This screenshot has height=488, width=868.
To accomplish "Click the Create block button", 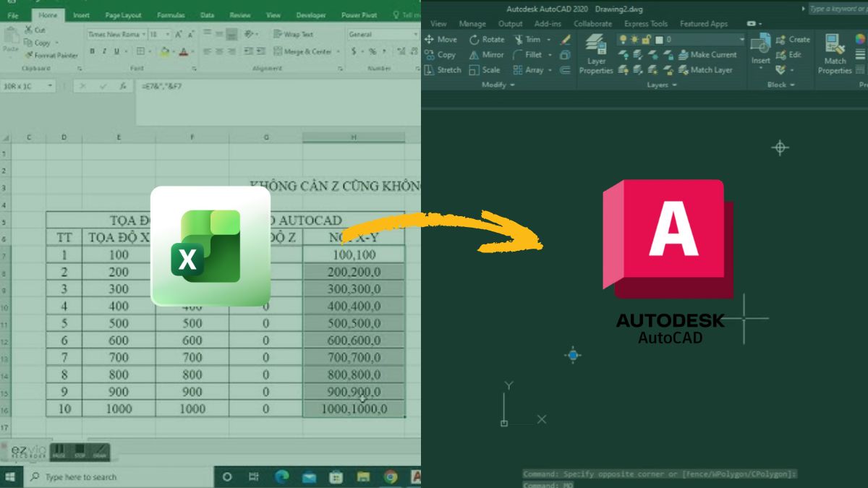I will [x=792, y=39].
